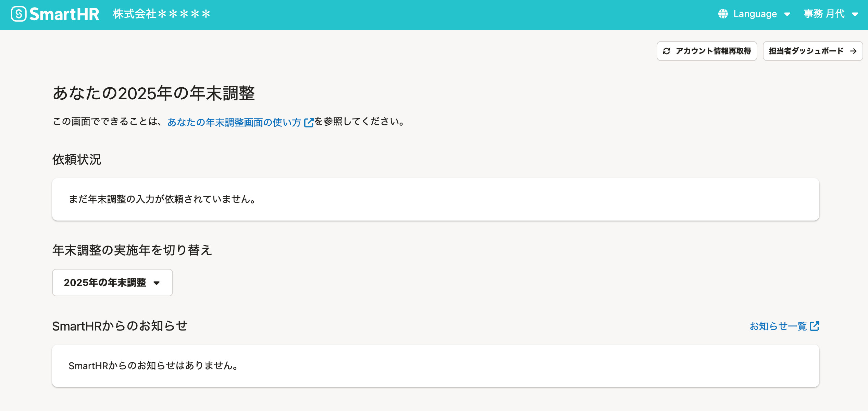Click the globe Language icon
This screenshot has width=868, height=411.
[x=723, y=14]
